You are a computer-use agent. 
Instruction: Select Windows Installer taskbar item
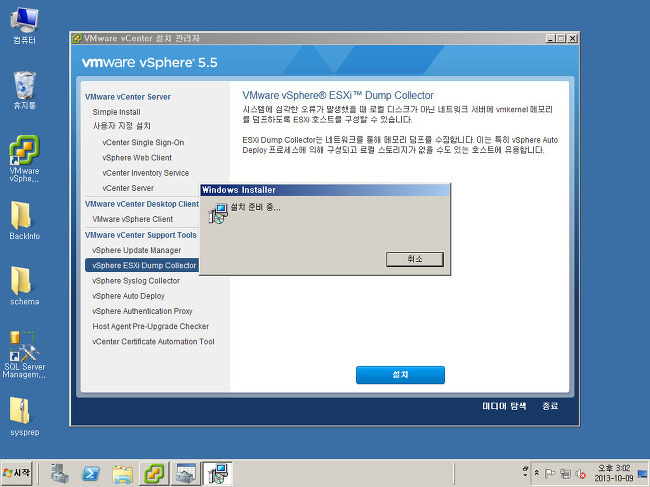pyautogui.click(x=217, y=473)
